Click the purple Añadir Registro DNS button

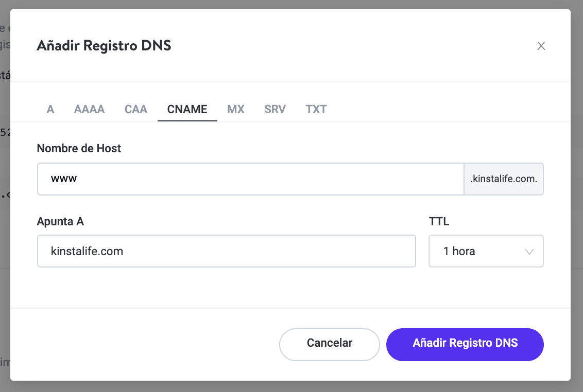point(465,344)
